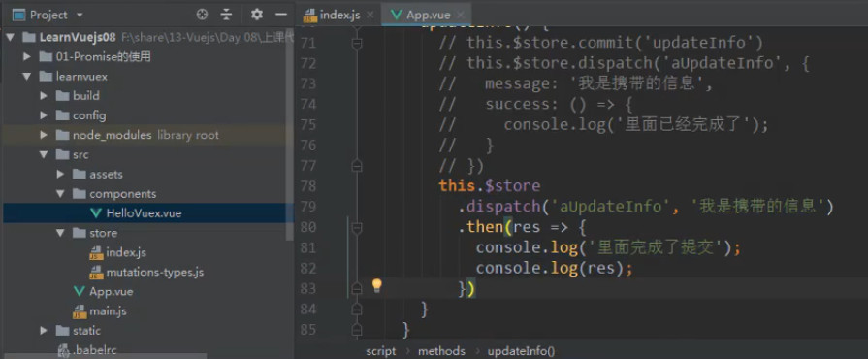Viewport: 868px width, 359px height.
Task: Close the App.vue tab
Action: click(x=461, y=16)
